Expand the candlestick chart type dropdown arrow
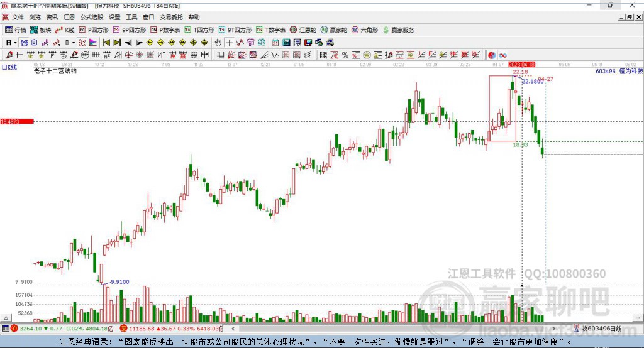Viewport: 644px width, 348px height. tap(74, 43)
